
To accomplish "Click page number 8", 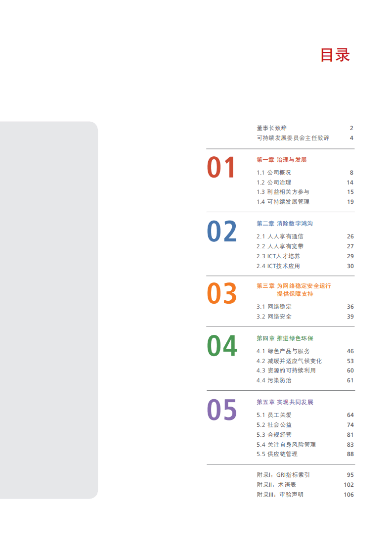I will click(351, 173).
